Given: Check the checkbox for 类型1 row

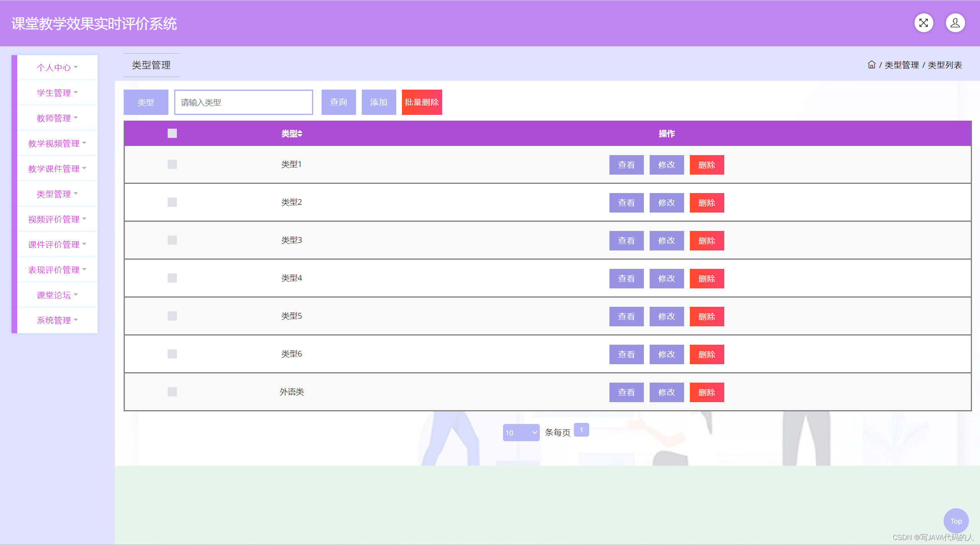Looking at the screenshot, I should 172,164.
